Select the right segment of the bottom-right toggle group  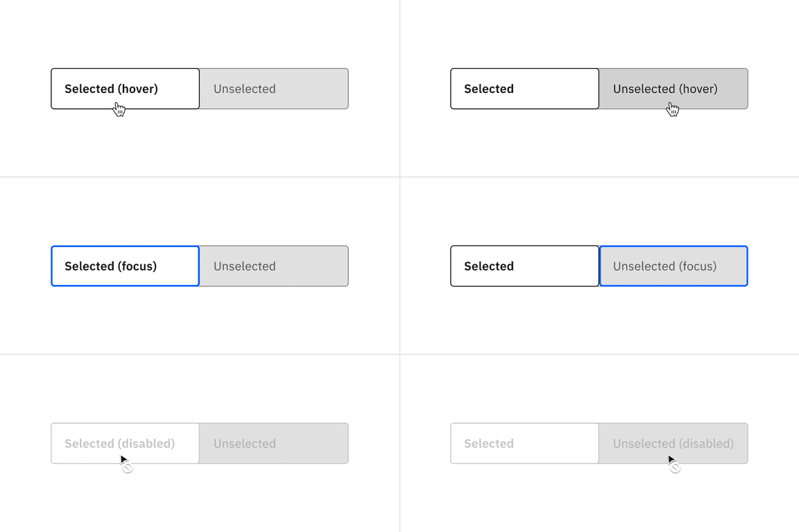pyautogui.click(x=673, y=443)
